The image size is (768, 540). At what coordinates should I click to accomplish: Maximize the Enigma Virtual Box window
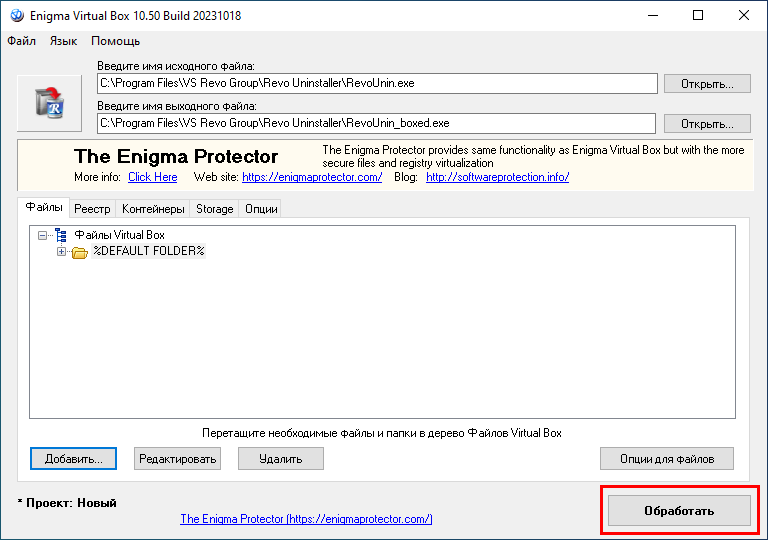click(698, 15)
